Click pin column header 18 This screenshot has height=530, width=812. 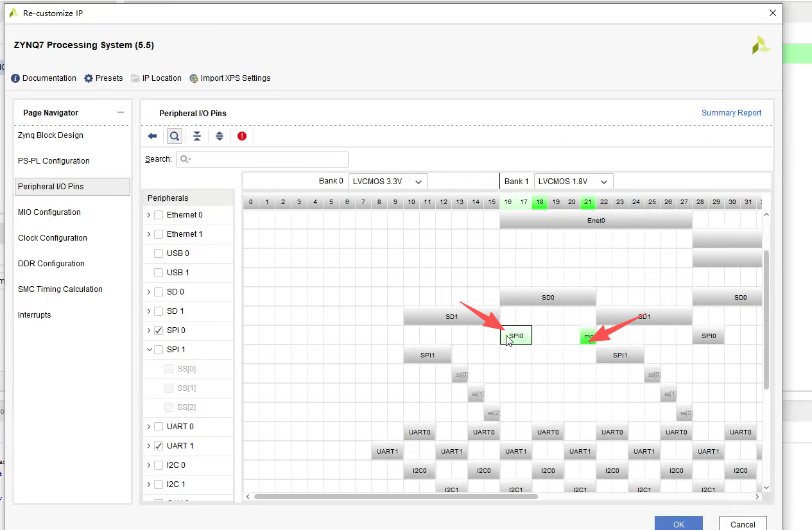pos(540,202)
